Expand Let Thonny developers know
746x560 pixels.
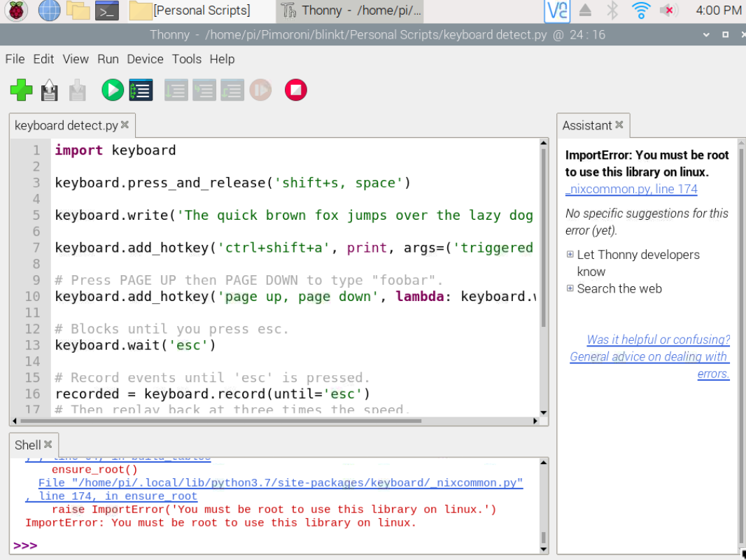point(570,255)
